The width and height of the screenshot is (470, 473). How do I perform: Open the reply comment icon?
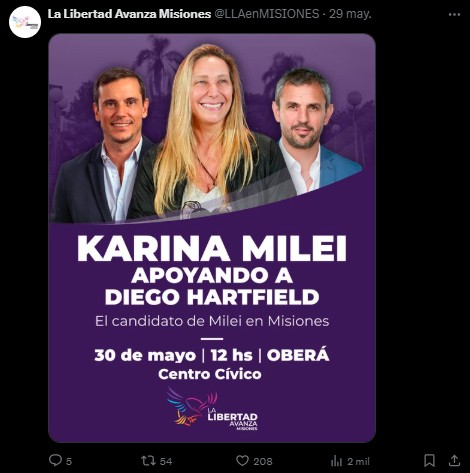[x=55, y=460]
